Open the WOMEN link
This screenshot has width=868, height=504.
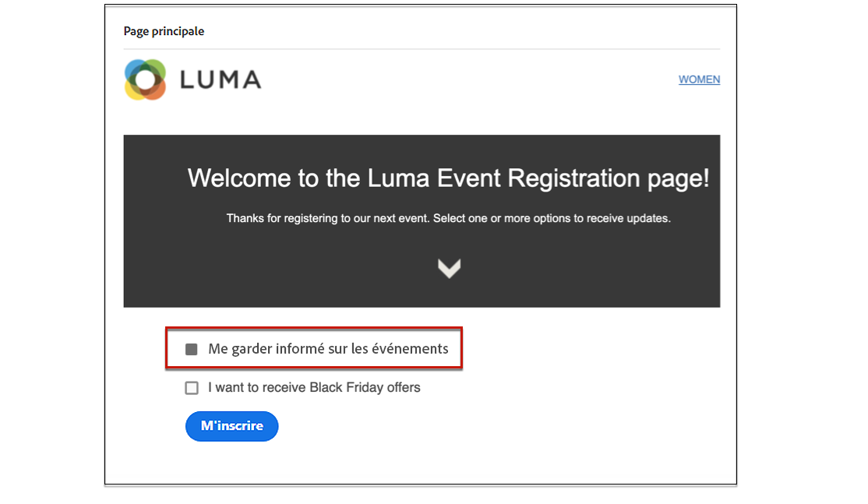699,79
